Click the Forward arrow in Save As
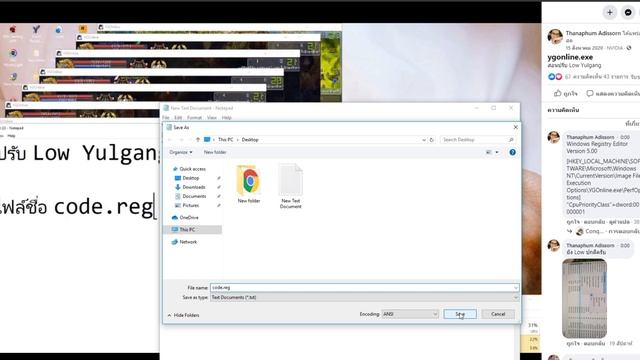This screenshot has height=360, width=640. click(182, 140)
